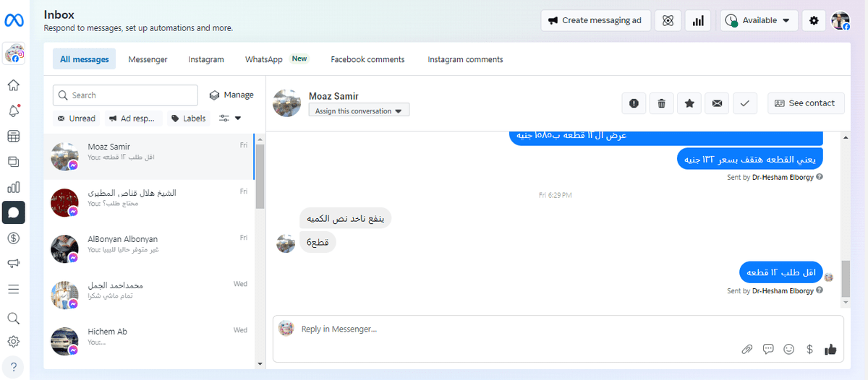Viewport: 868px width, 380px height.
Task: Click the conversation list scroll down arrow
Action: tap(260, 363)
